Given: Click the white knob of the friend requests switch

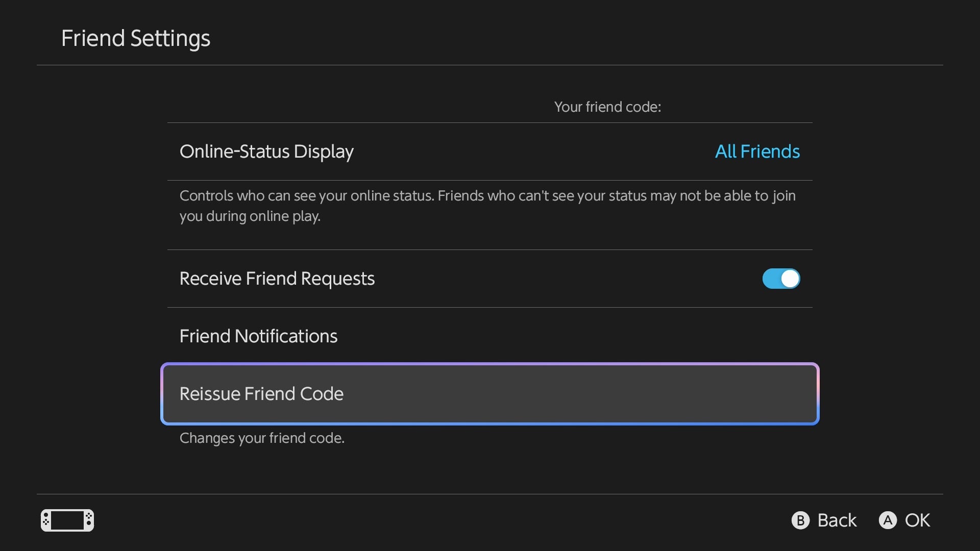Looking at the screenshot, I should [790, 279].
